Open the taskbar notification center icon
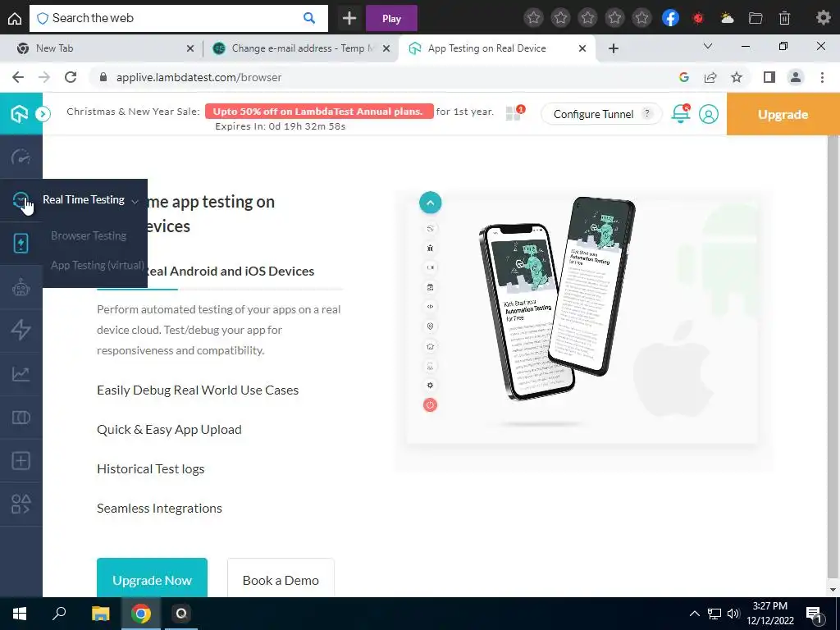The image size is (840, 630). (x=814, y=614)
